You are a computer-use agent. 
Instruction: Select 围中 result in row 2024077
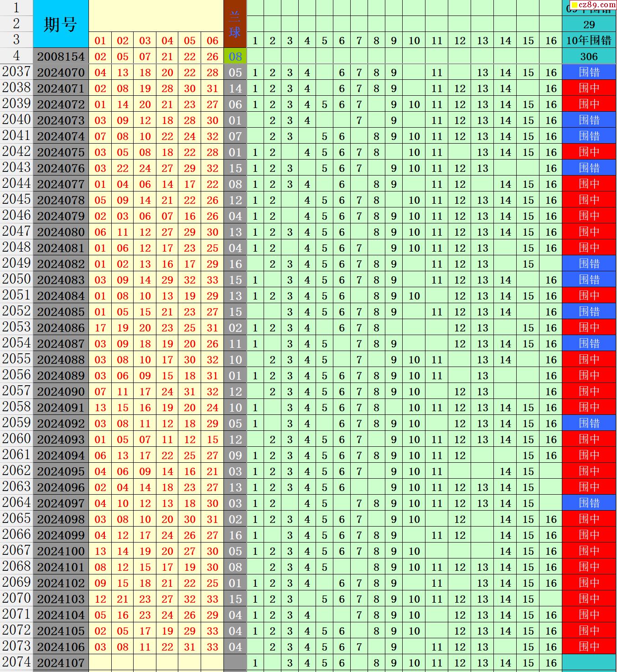pyautogui.click(x=589, y=184)
